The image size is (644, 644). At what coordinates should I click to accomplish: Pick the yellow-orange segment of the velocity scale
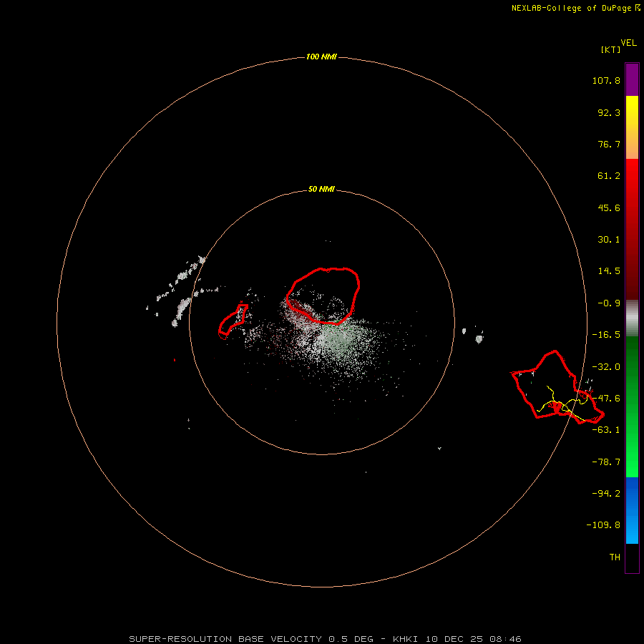pos(632,127)
